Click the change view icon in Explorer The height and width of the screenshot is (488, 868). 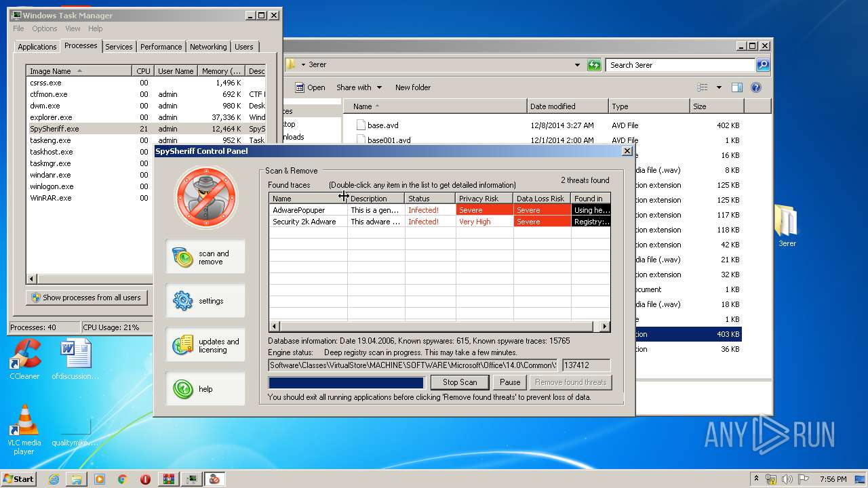coord(703,87)
